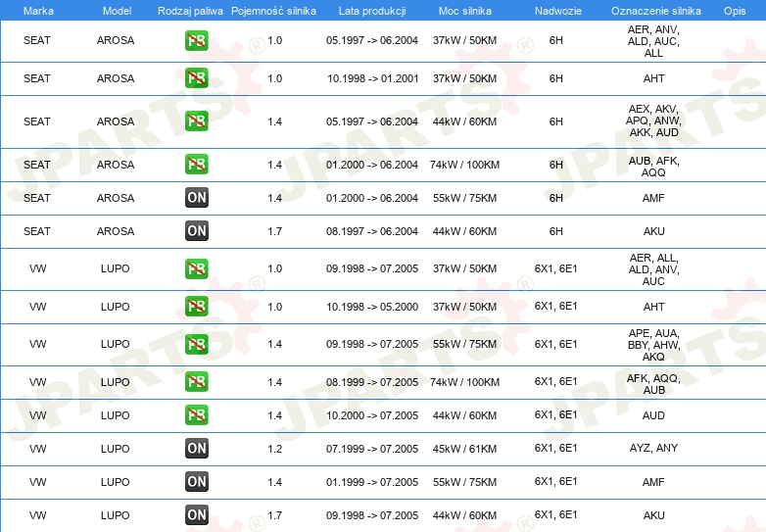Click the engine code cell AYZ, ANY
The image size is (766, 532).
point(653,448)
